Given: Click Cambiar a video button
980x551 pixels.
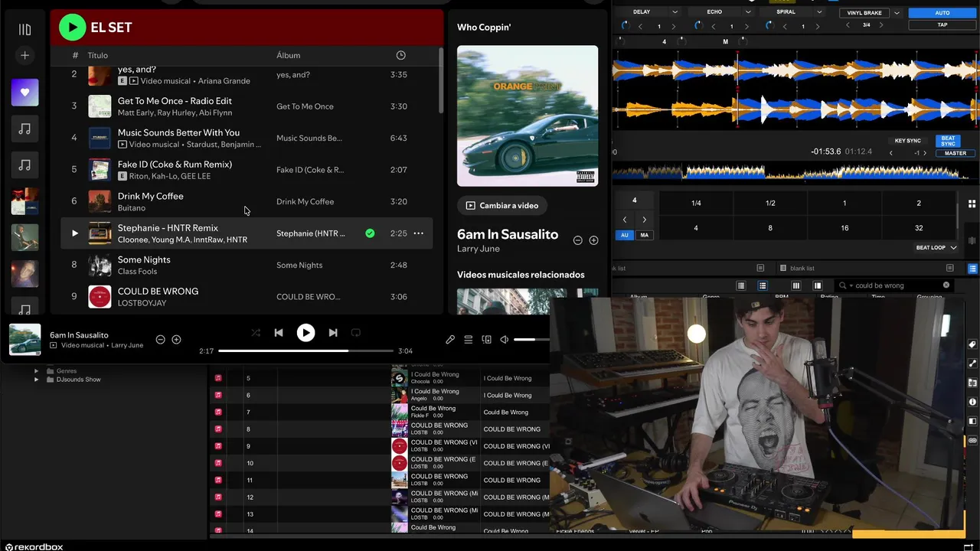Looking at the screenshot, I should (502, 205).
